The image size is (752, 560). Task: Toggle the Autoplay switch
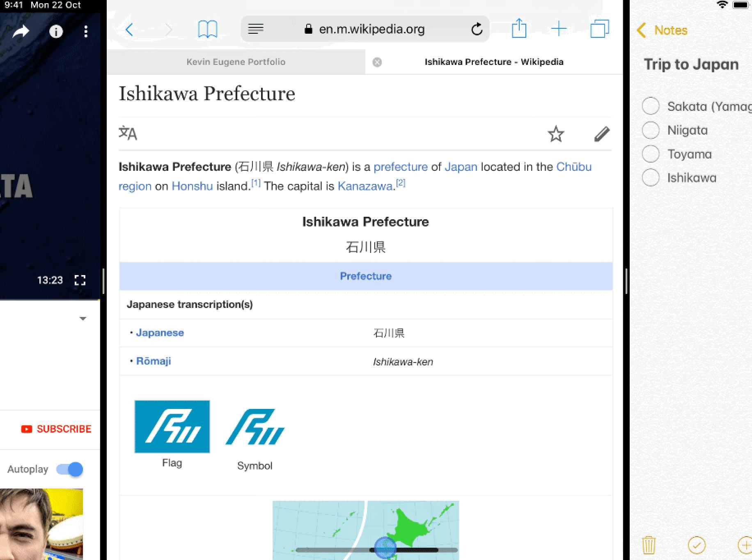(70, 469)
